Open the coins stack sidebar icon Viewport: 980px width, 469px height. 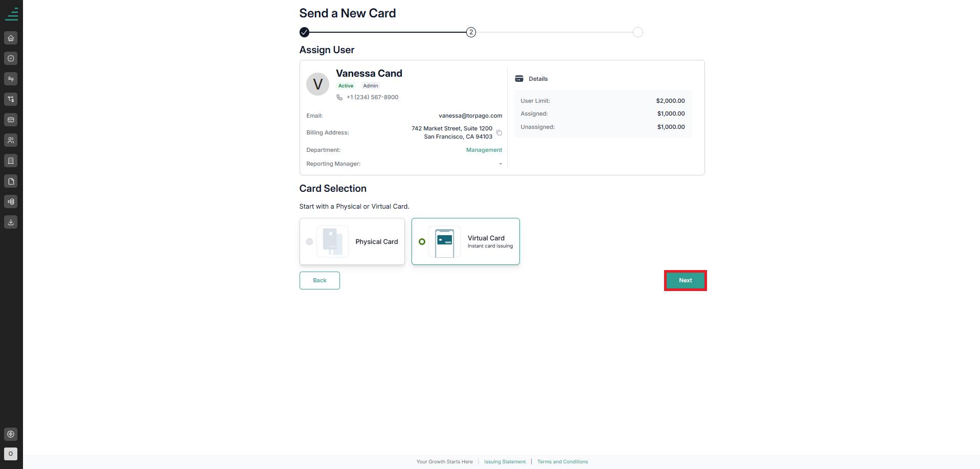click(x=11, y=202)
